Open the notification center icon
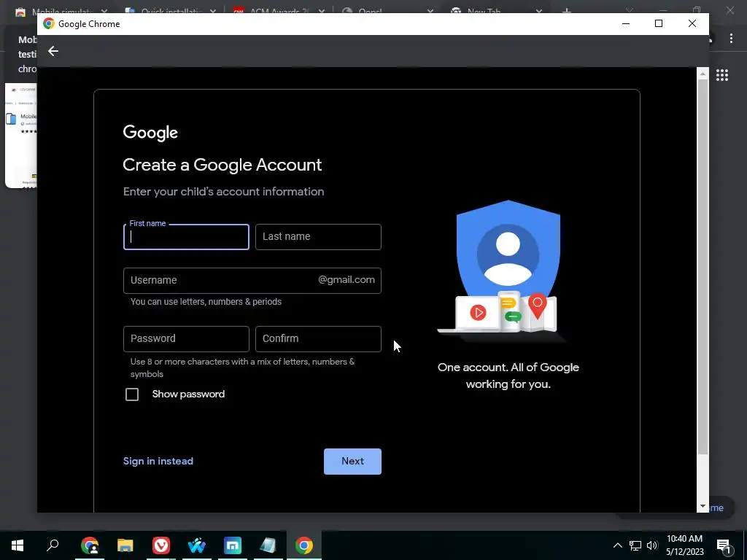 (723, 545)
